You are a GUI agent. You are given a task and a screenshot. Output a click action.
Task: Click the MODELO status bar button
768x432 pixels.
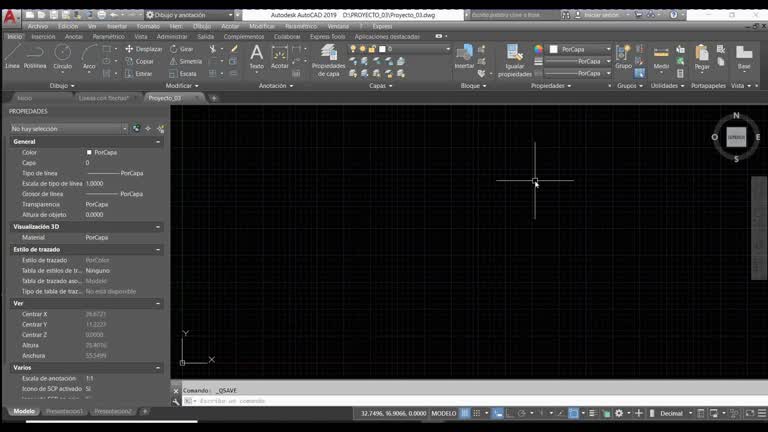[x=444, y=413]
